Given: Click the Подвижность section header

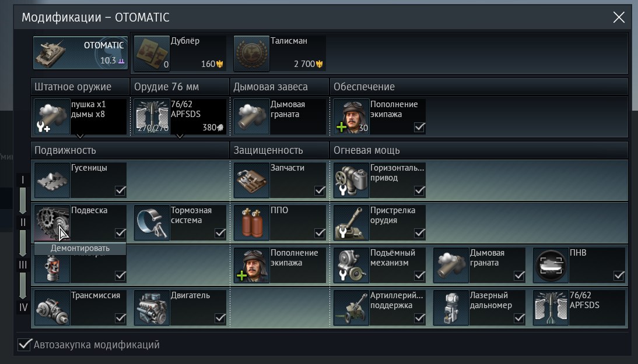Looking at the screenshot, I should point(130,150).
